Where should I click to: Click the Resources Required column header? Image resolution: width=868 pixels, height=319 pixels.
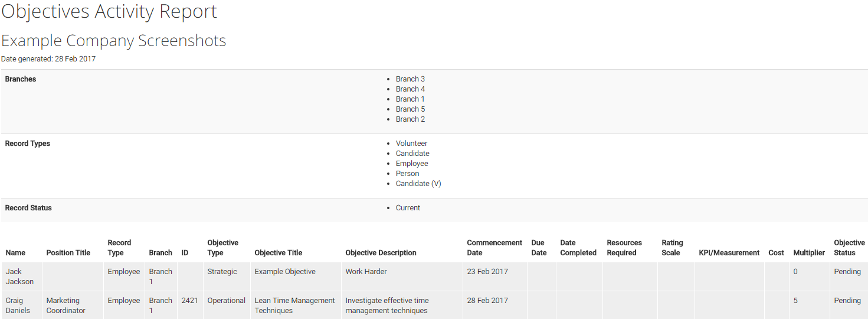624,248
